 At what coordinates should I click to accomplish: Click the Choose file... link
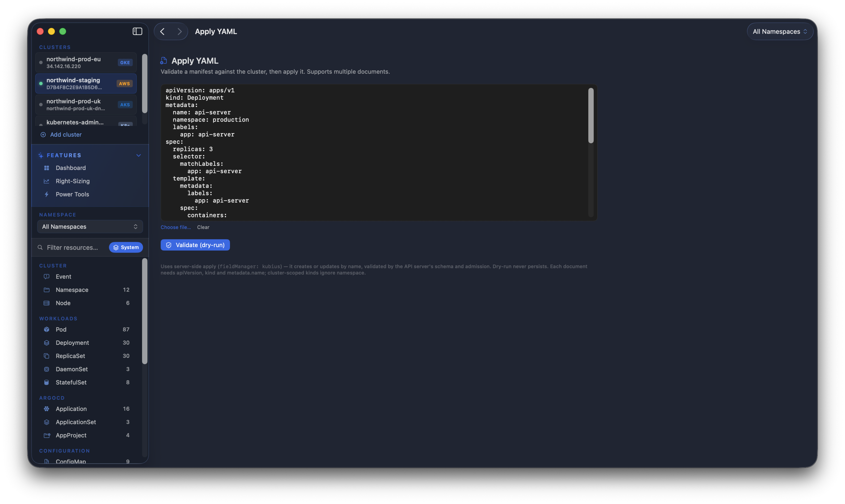point(176,227)
